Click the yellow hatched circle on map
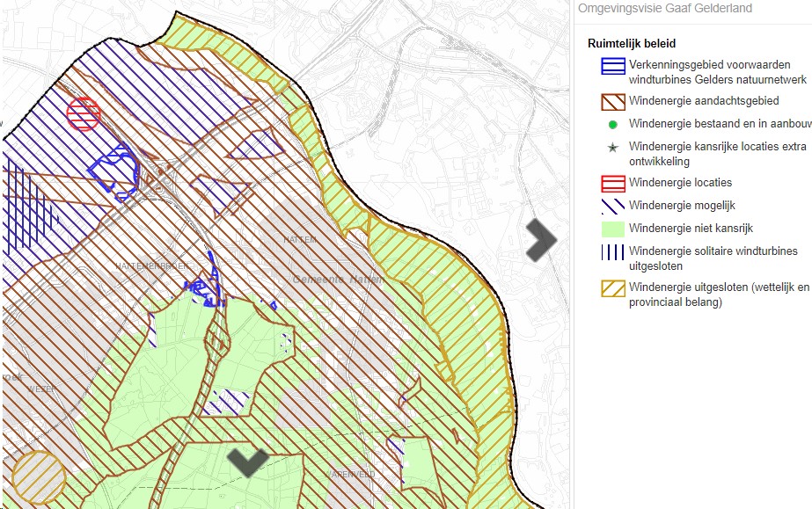The width and height of the screenshot is (812, 509). [x=38, y=477]
